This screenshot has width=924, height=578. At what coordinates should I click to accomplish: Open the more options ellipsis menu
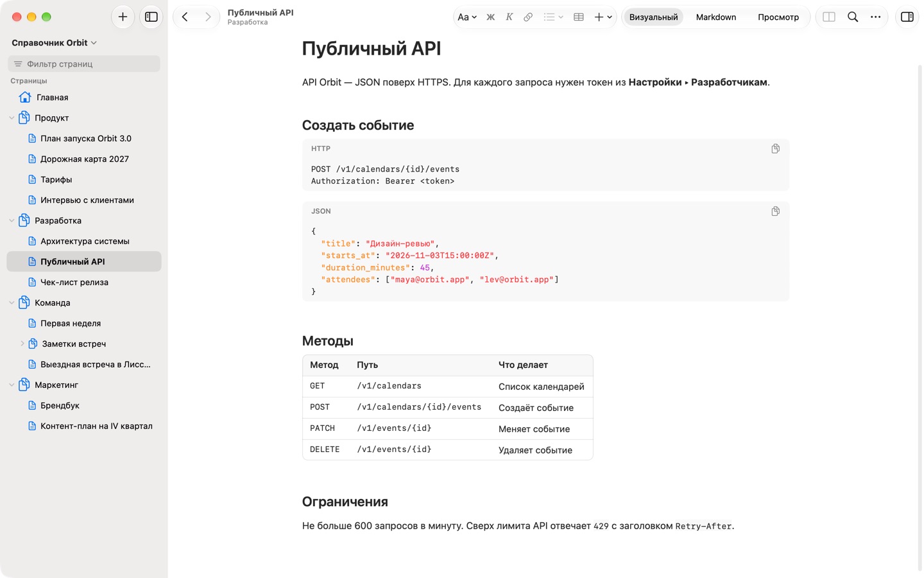(x=876, y=17)
